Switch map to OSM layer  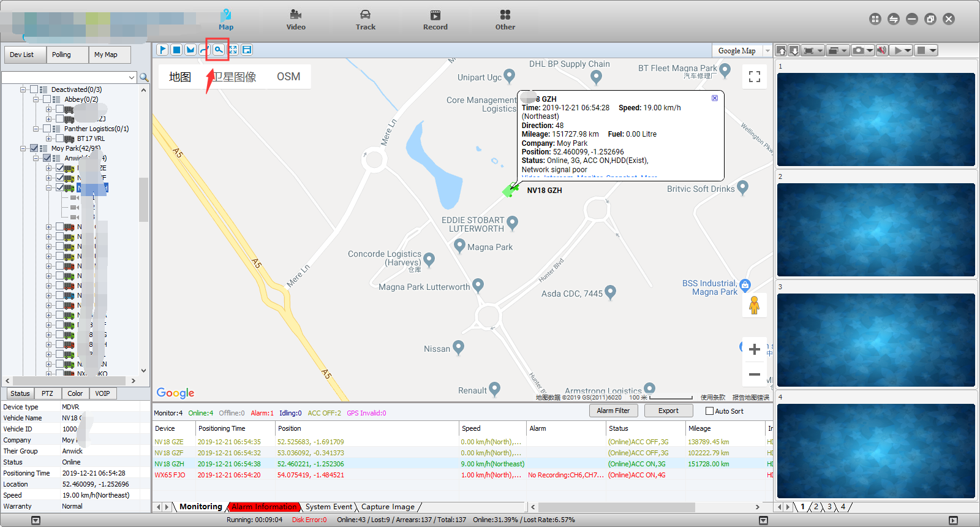pyautogui.click(x=288, y=77)
